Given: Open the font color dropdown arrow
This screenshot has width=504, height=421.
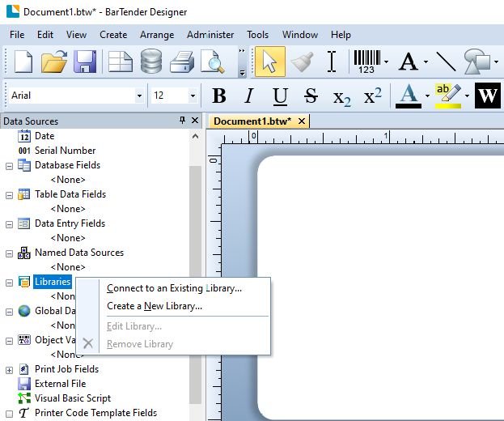Looking at the screenshot, I should (427, 96).
